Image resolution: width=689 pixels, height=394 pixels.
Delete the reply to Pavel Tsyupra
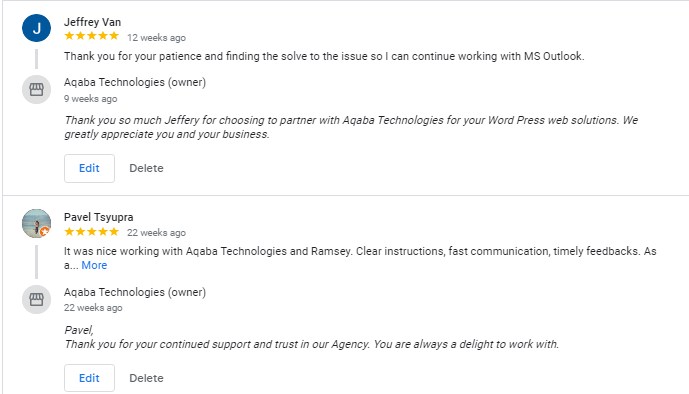click(146, 378)
